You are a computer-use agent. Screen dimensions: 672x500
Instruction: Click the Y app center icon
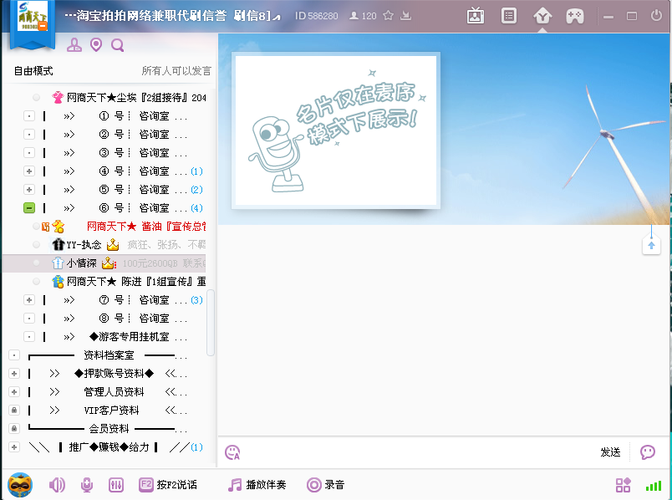[543, 17]
